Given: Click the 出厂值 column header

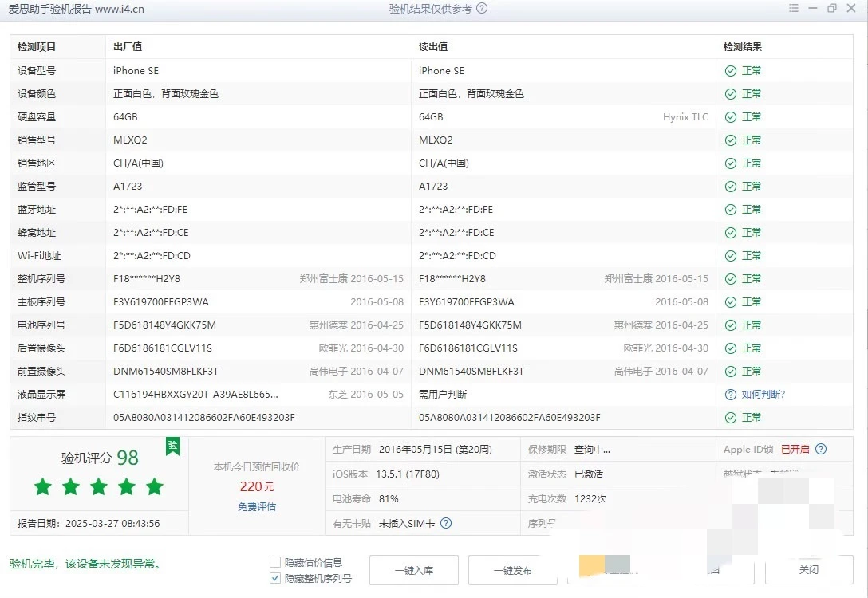Looking at the screenshot, I should (x=128, y=47).
